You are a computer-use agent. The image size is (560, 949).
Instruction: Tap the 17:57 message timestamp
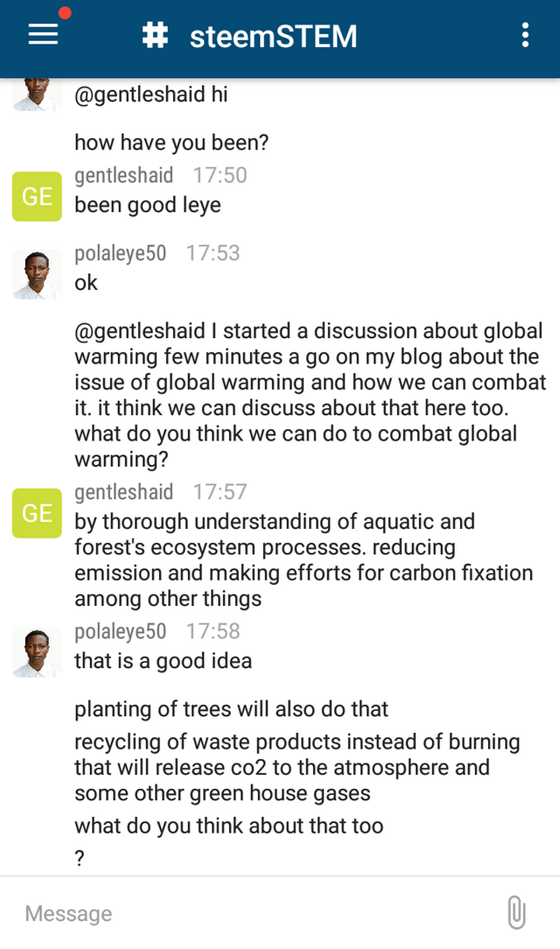pos(220,492)
